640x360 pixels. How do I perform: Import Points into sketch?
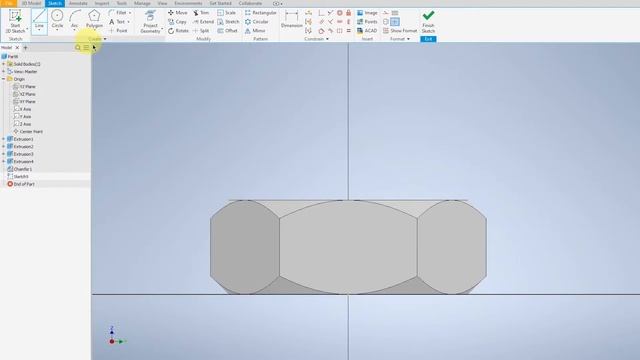point(367,22)
